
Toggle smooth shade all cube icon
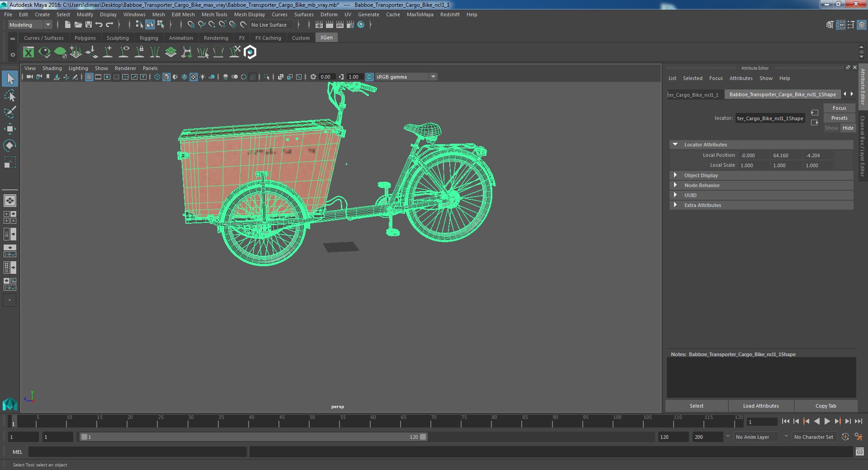(x=166, y=77)
